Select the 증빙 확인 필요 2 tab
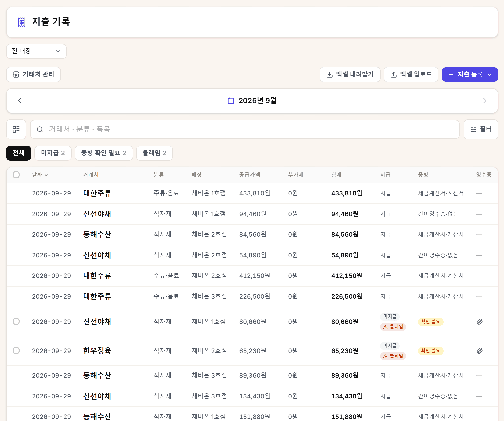Screen dimensions: 504x421 (x=104, y=153)
